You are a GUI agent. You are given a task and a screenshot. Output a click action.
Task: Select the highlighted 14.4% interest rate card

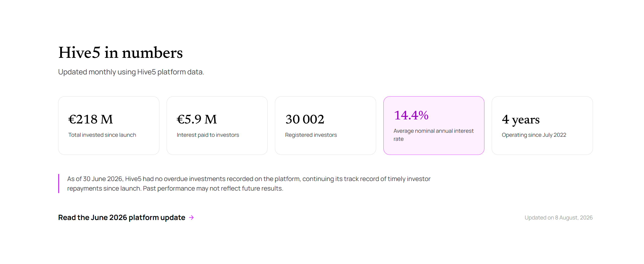coord(434,125)
